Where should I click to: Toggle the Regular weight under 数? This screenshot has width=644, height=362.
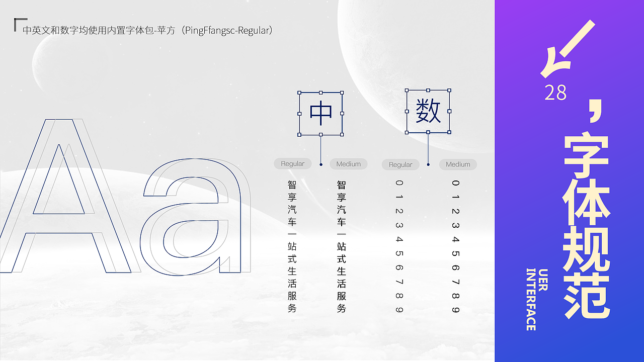click(x=400, y=164)
